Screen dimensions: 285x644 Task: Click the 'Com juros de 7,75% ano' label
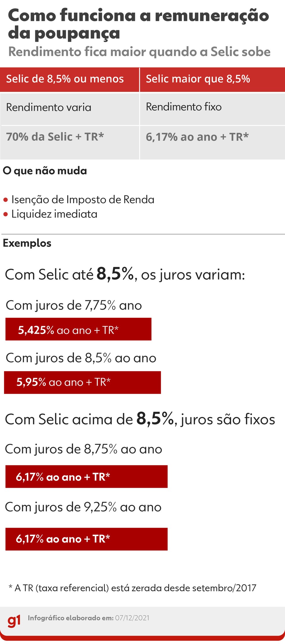point(74,306)
